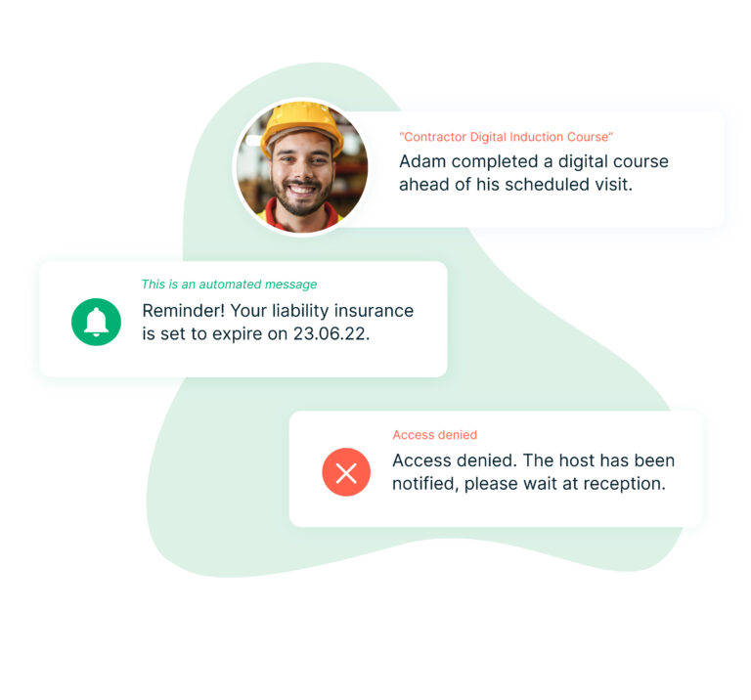Click the green bell notification icon

96,322
